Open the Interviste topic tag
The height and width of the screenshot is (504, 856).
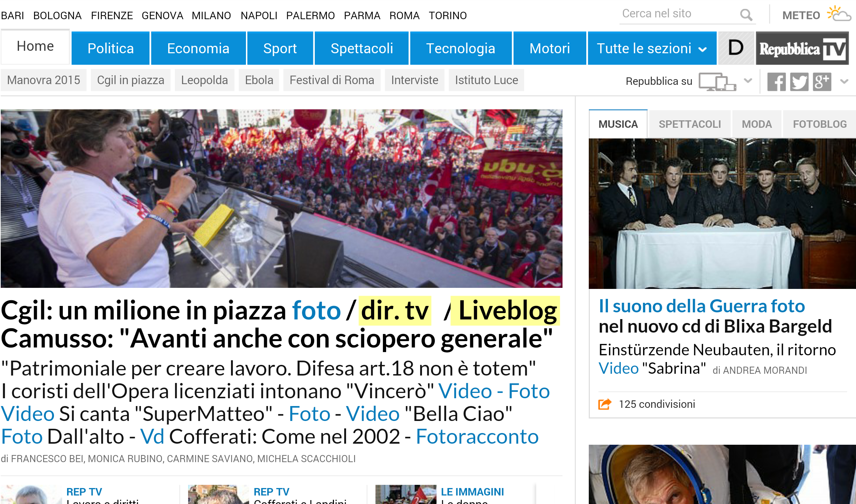pos(415,80)
